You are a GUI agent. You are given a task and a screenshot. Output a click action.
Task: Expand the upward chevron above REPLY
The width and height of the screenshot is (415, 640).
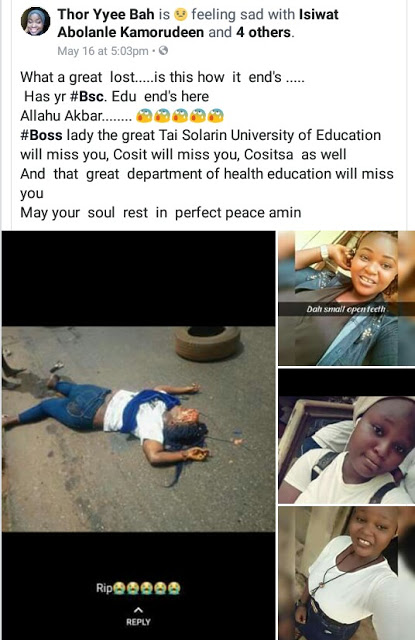(x=138, y=610)
